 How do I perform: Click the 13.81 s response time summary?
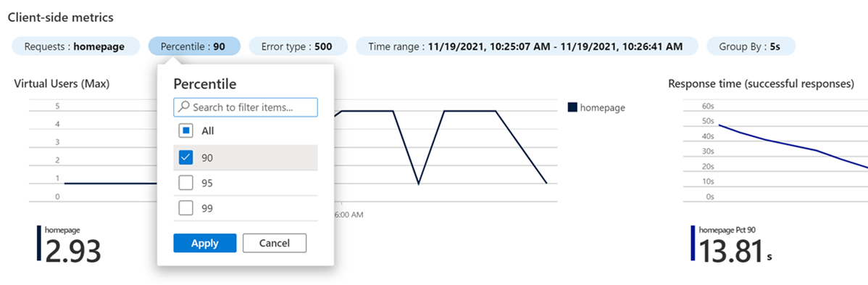pyautogui.click(x=735, y=251)
